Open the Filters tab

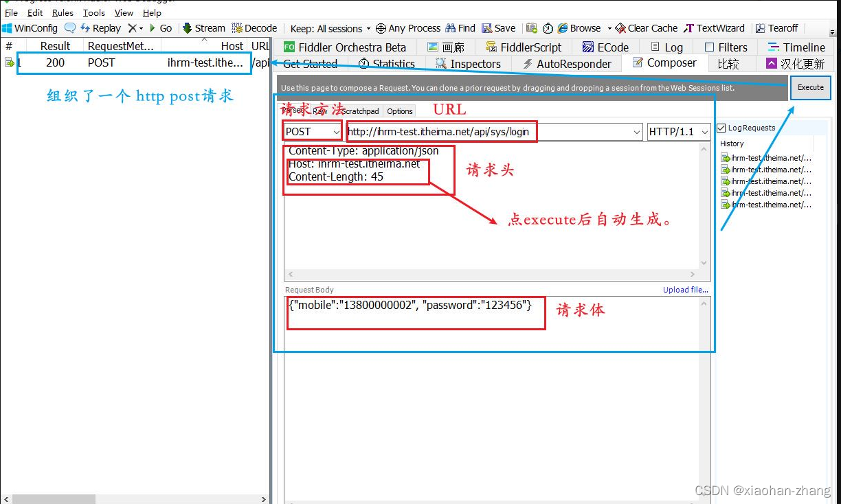[x=726, y=47]
